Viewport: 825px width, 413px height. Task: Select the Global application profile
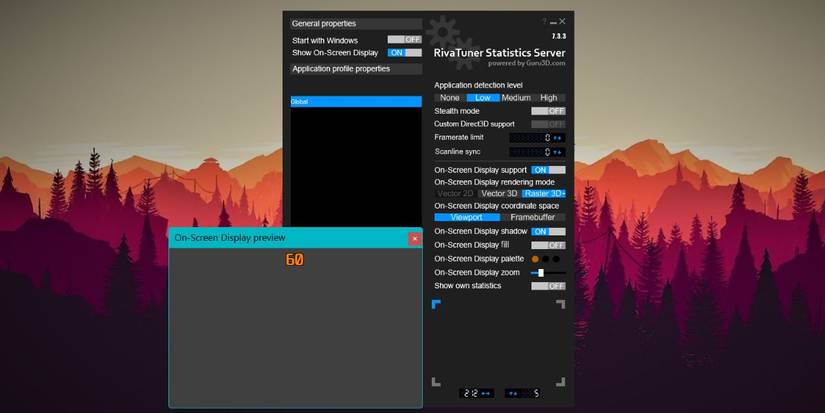pyautogui.click(x=356, y=102)
